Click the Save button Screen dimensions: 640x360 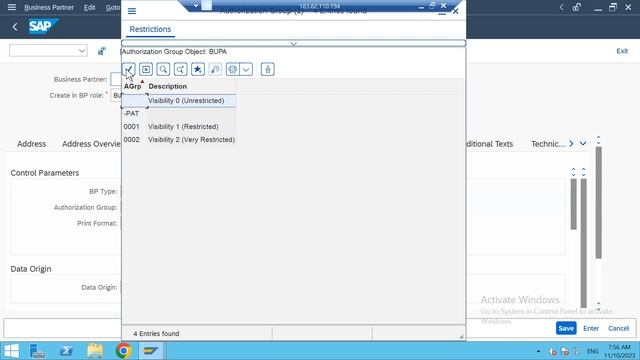[566, 329]
